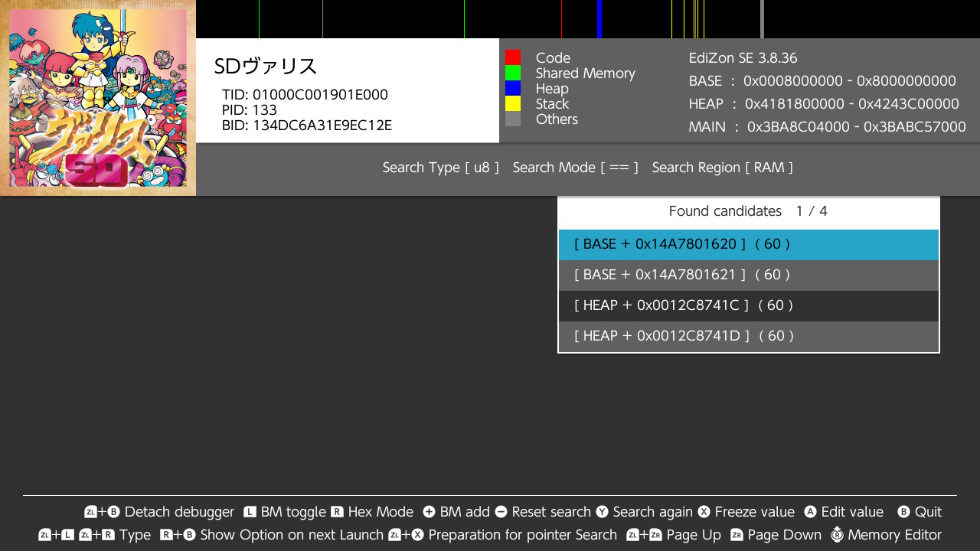This screenshot has height=551, width=980.
Task: Click the ZL icon before Detach debugger
Action: [x=90, y=512]
